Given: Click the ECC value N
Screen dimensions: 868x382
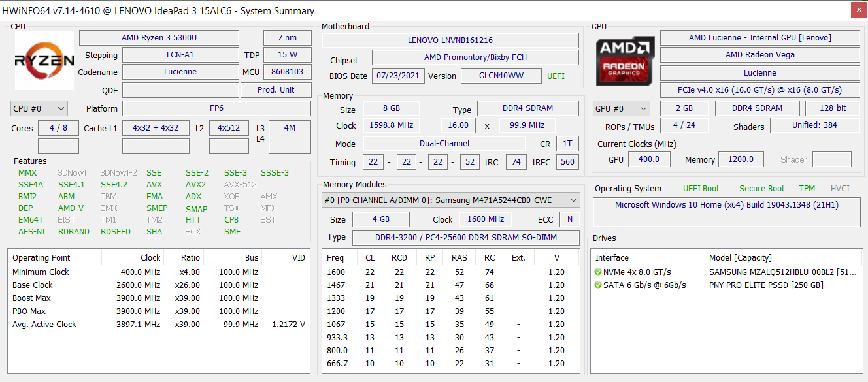Looking at the screenshot, I should [x=570, y=220].
